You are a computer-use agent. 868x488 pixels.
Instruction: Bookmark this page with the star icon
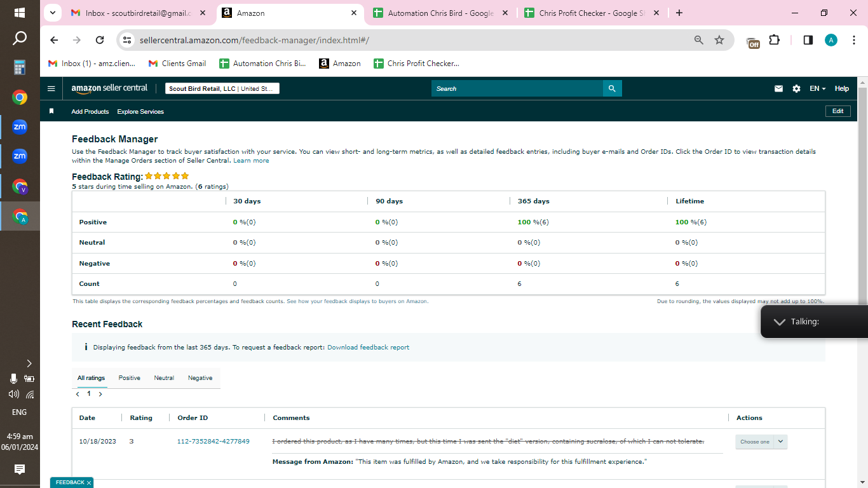719,40
